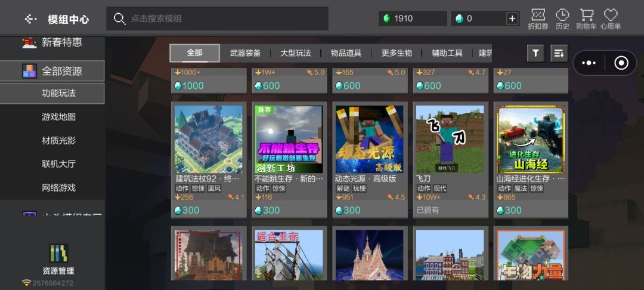This screenshot has width=644, height=290.
Task: Add diamonds with the plus button
Action: [x=512, y=18]
